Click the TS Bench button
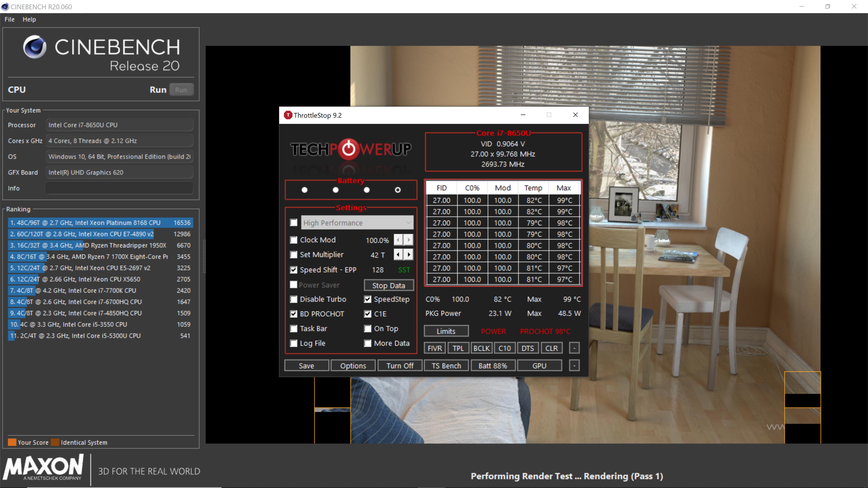The width and height of the screenshot is (868, 488). [446, 365]
